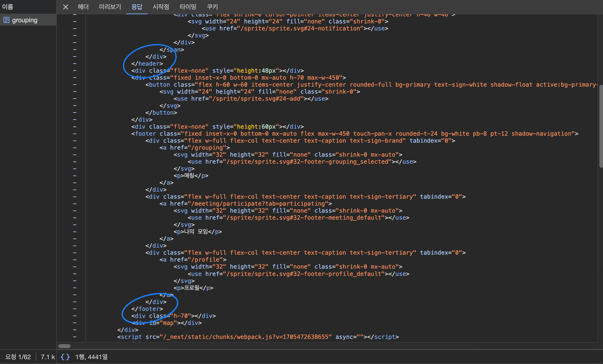This screenshot has height=364, width=603.
Task: Click the </header> closing tag line
Action: pyautogui.click(x=147, y=63)
